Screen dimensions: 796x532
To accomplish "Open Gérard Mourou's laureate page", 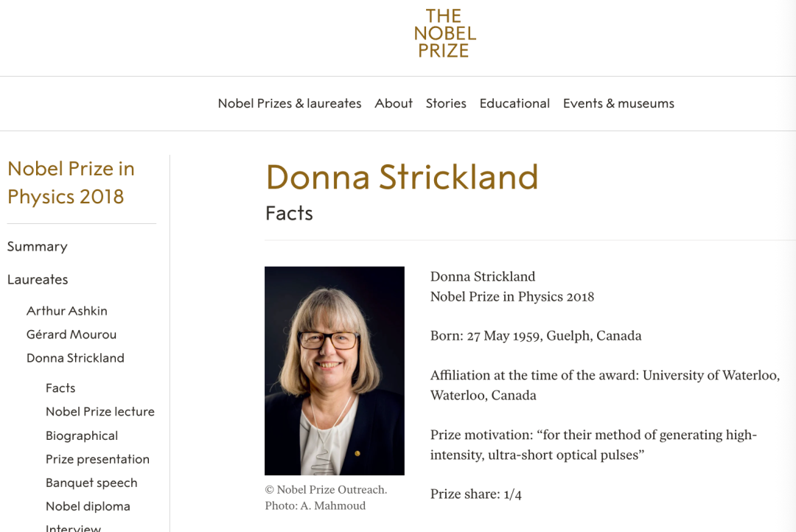I will point(71,335).
